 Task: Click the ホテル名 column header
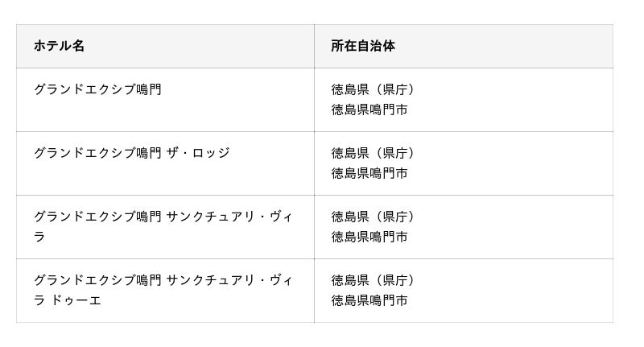coord(59,46)
